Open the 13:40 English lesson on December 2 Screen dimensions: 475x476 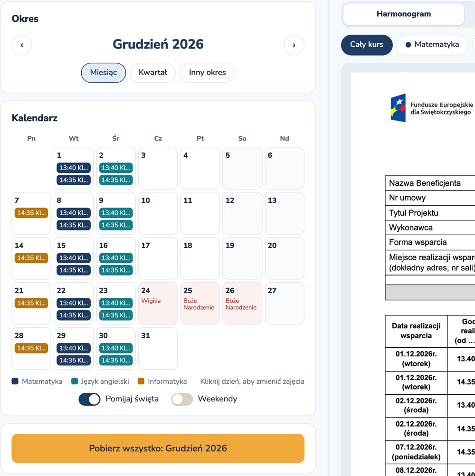pos(115,168)
